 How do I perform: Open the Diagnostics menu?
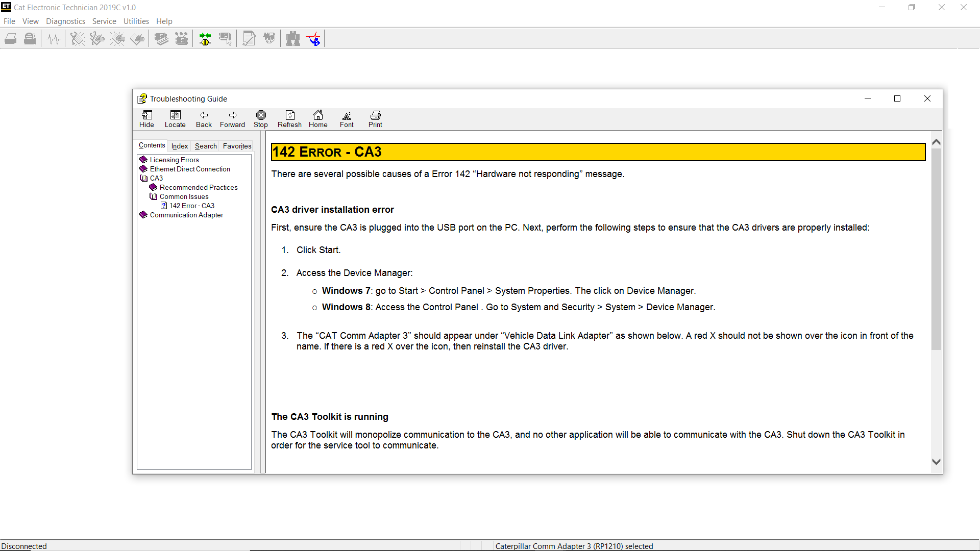point(65,21)
